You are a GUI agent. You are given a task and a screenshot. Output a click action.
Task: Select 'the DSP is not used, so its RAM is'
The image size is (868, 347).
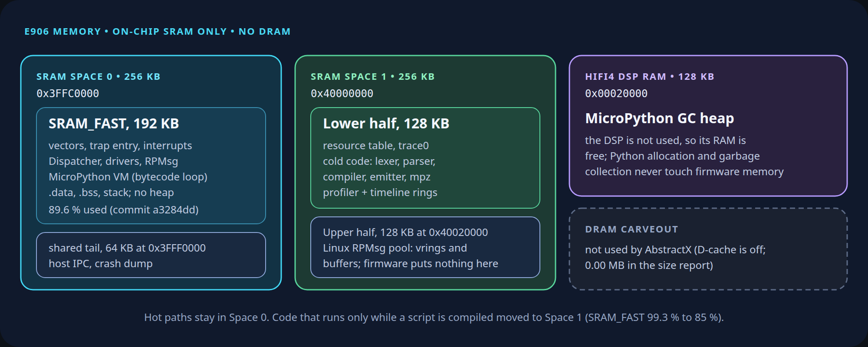click(665, 141)
